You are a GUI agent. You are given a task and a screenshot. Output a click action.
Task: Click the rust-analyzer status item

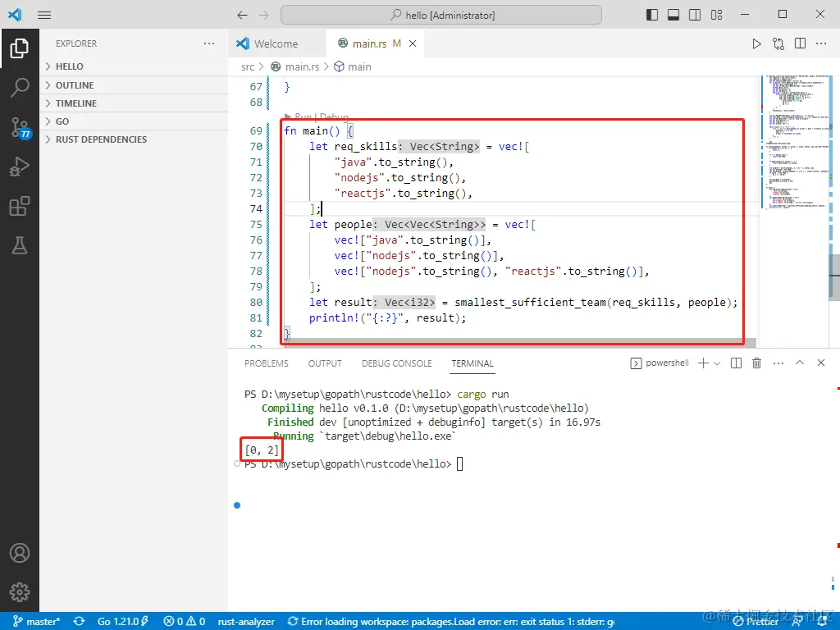tap(246, 622)
